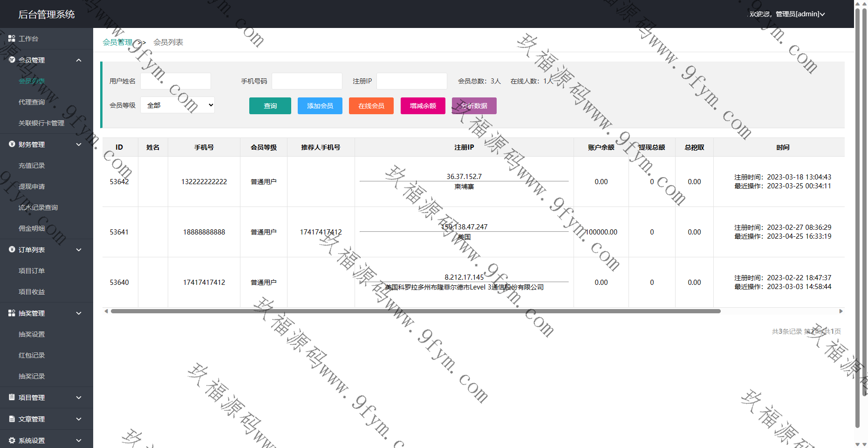The image size is (868, 448).
Task: Click the 项目管理 sidebar icon
Action: point(12,398)
